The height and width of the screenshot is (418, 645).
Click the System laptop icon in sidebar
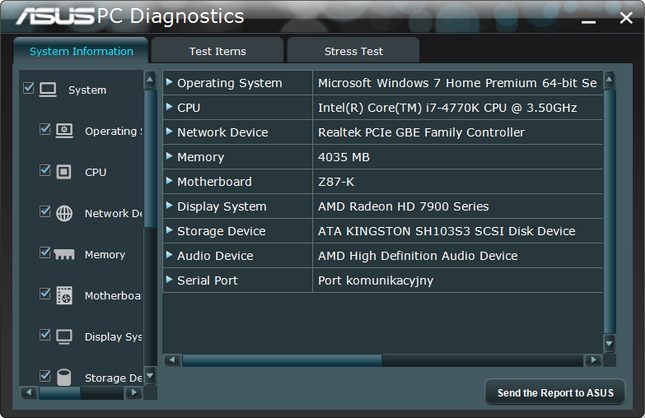coord(48,89)
